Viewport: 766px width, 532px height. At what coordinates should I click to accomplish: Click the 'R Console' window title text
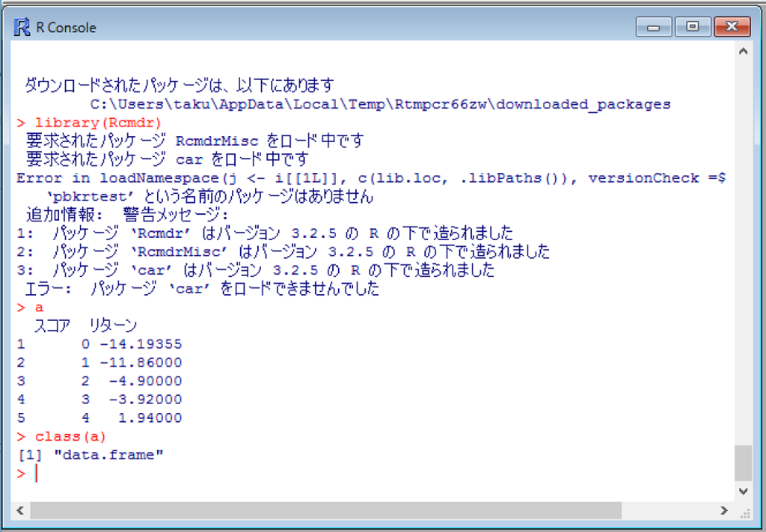66,28
